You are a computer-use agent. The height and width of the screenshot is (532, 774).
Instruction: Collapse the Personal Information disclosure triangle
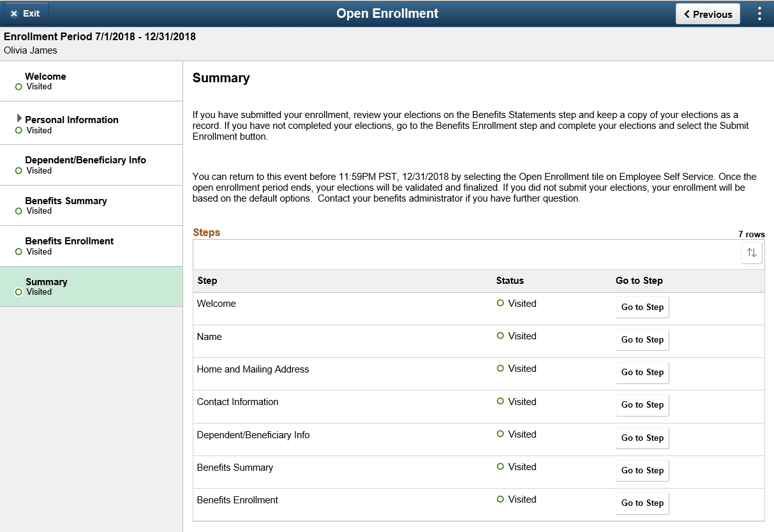[20, 117]
